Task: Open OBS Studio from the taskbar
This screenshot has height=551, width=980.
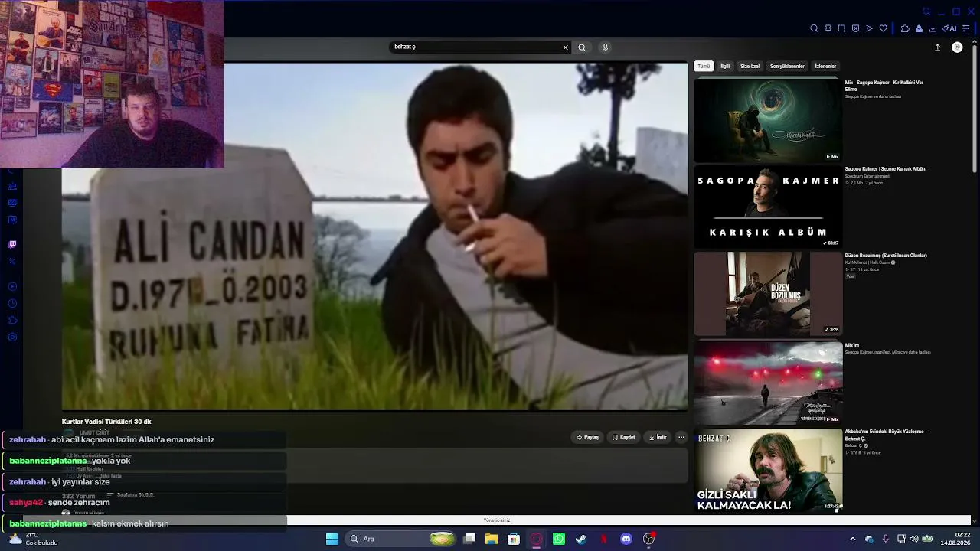Action: [649, 539]
